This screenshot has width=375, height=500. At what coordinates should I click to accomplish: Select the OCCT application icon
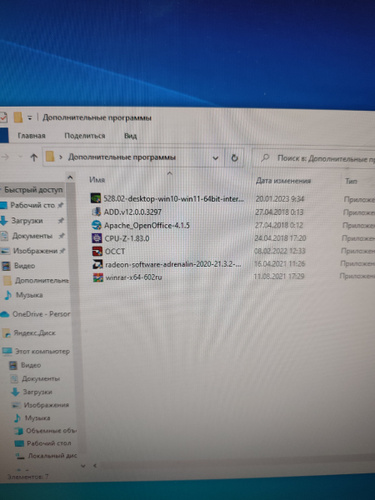point(97,251)
